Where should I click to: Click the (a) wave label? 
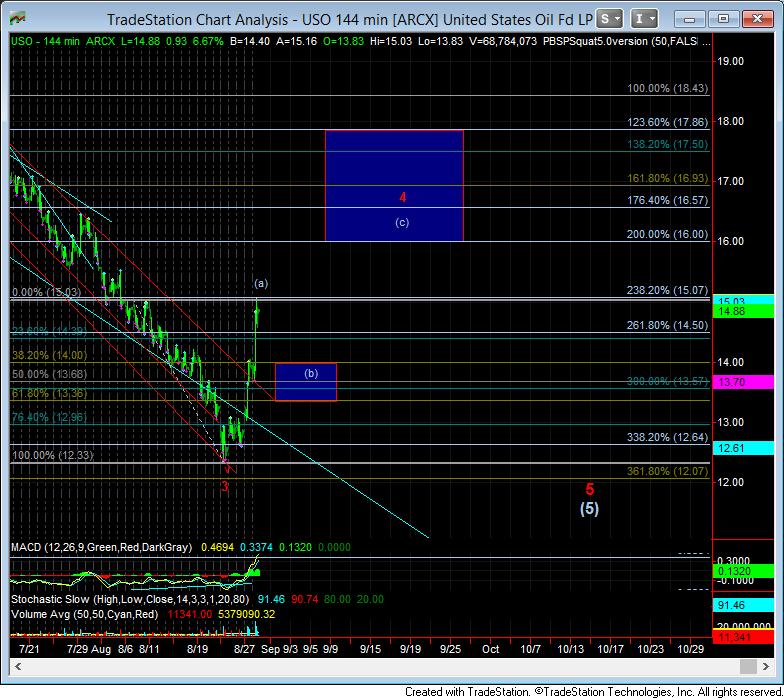coord(261,284)
